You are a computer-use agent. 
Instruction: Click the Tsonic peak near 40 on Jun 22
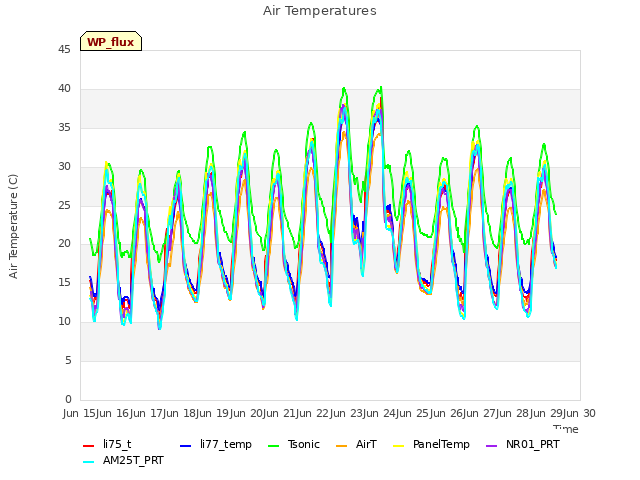tap(344, 88)
